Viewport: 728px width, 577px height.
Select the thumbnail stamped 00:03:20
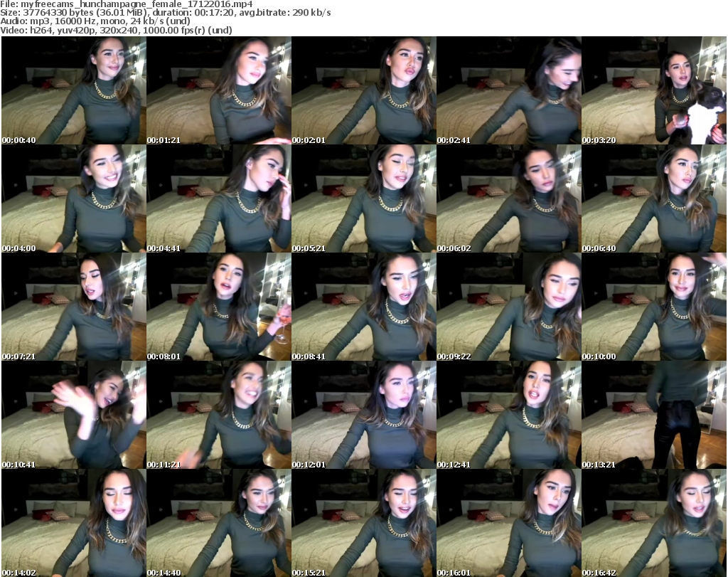[x=654, y=90]
